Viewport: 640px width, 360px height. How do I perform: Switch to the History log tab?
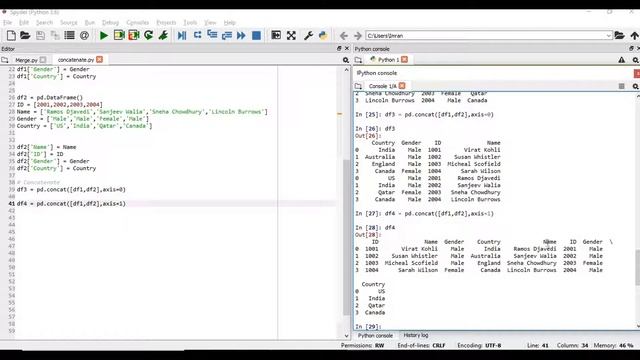coord(416,335)
